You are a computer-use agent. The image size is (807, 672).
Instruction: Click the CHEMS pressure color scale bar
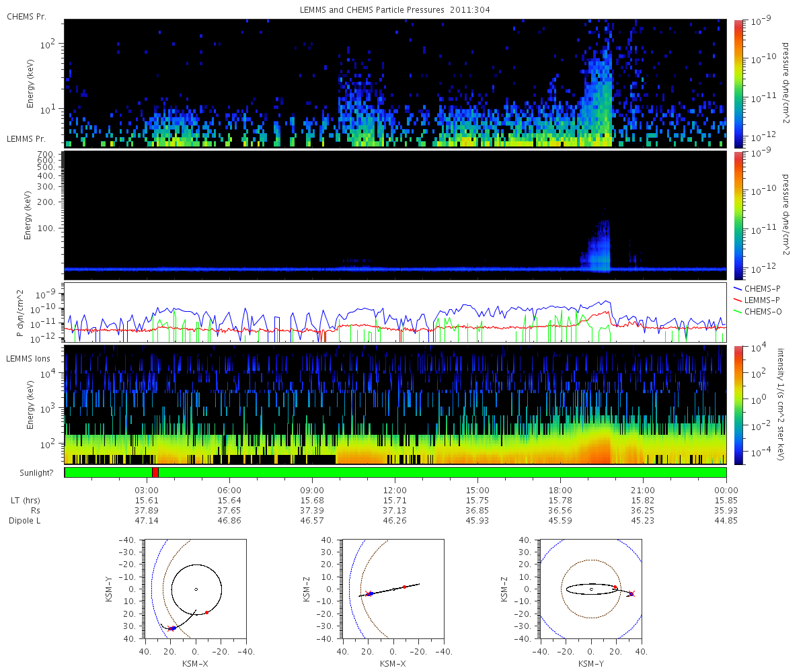click(x=738, y=83)
